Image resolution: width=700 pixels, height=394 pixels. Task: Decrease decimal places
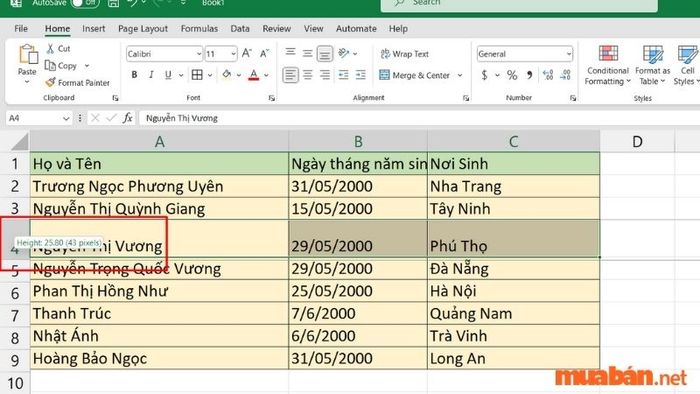565,75
